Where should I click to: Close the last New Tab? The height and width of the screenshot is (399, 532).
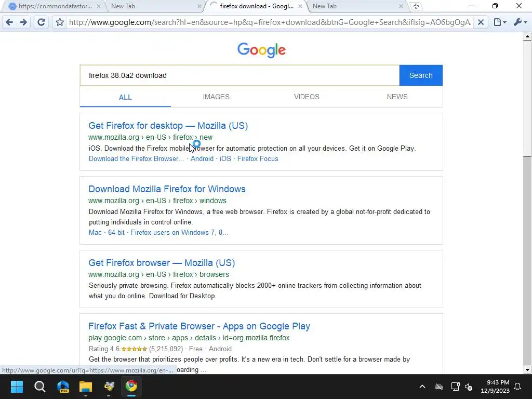tap(401, 6)
